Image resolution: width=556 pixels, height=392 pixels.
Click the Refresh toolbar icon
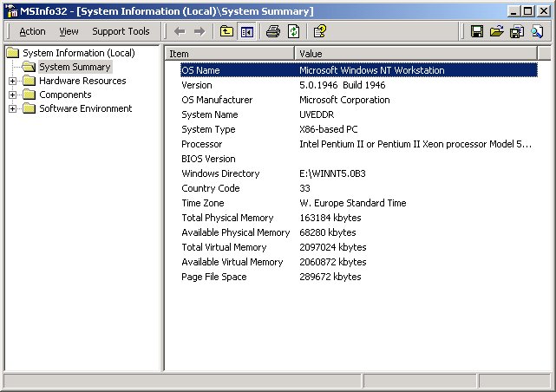[293, 31]
